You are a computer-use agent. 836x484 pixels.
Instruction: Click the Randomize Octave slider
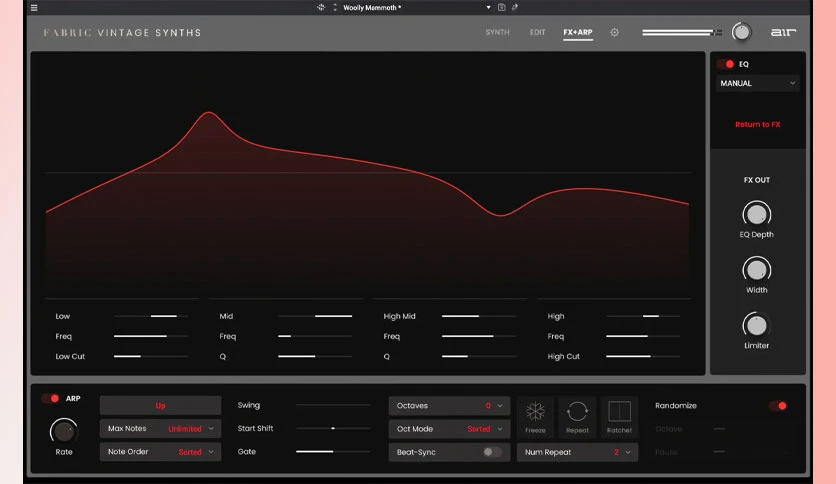719,429
